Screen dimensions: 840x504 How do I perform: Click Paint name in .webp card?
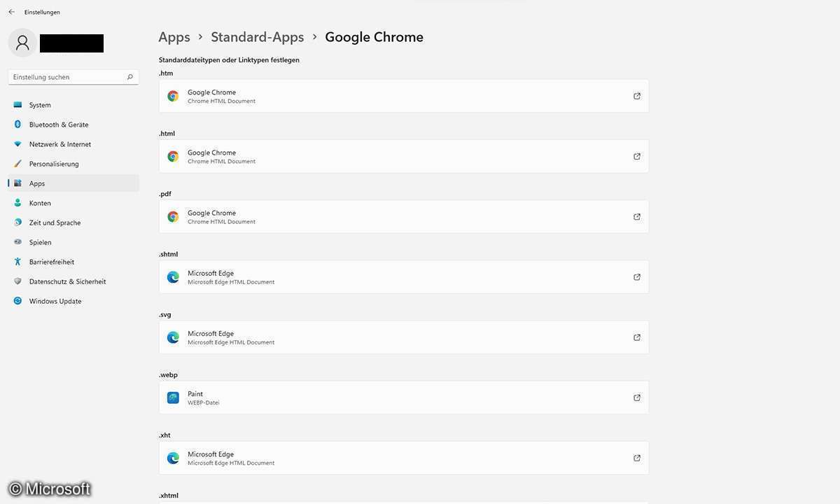coord(195,394)
